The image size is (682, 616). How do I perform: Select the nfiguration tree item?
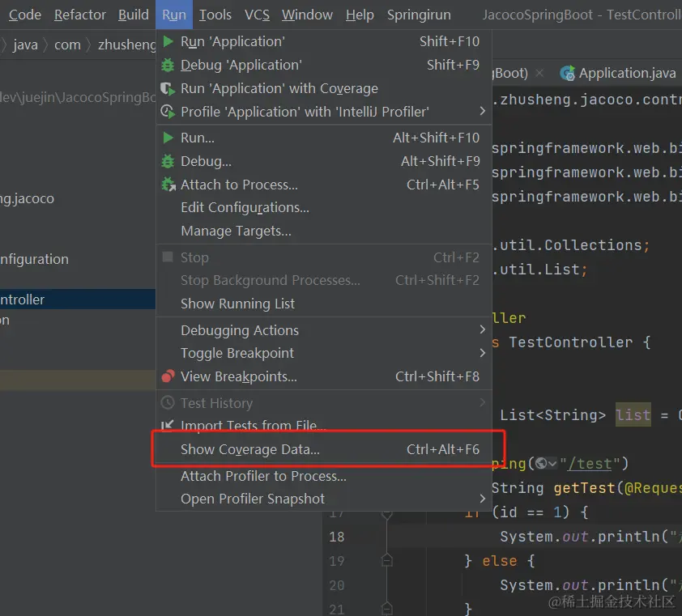pos(34,259)
